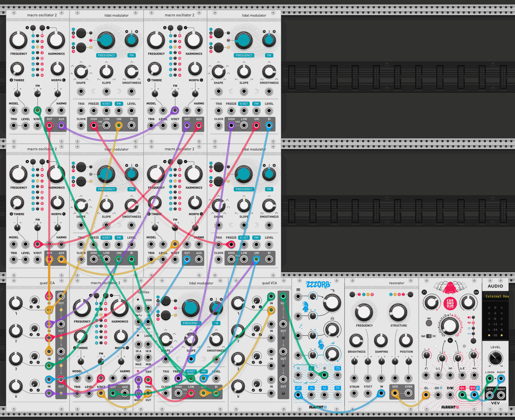The image size is (515, 420).
Task: Click the bottom large blue-ringed ZZZORB knob
Action: coord(332,354)
